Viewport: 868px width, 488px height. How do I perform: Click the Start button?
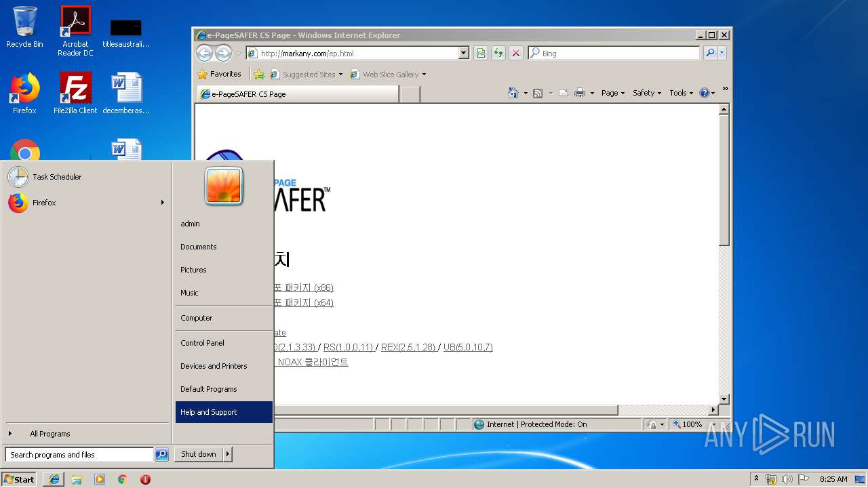tap(19, 479)
